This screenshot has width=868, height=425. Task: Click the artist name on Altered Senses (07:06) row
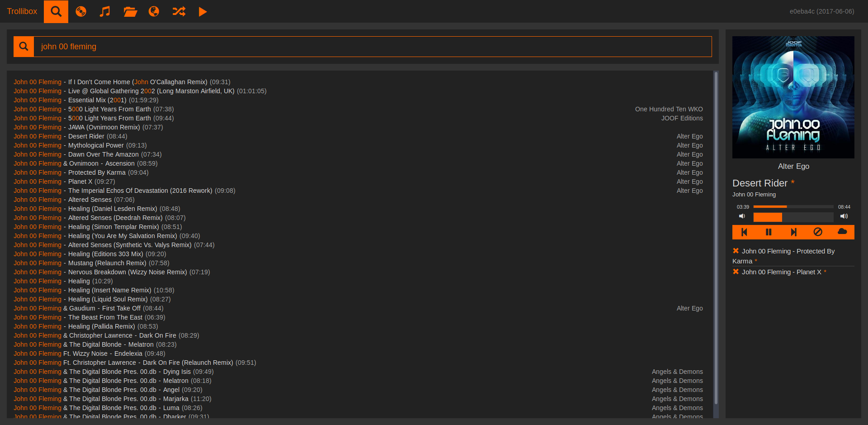[38, 200]
